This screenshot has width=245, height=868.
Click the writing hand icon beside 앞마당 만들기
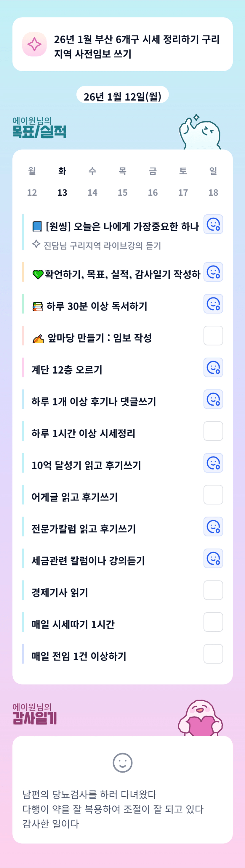tap(38, 338)
